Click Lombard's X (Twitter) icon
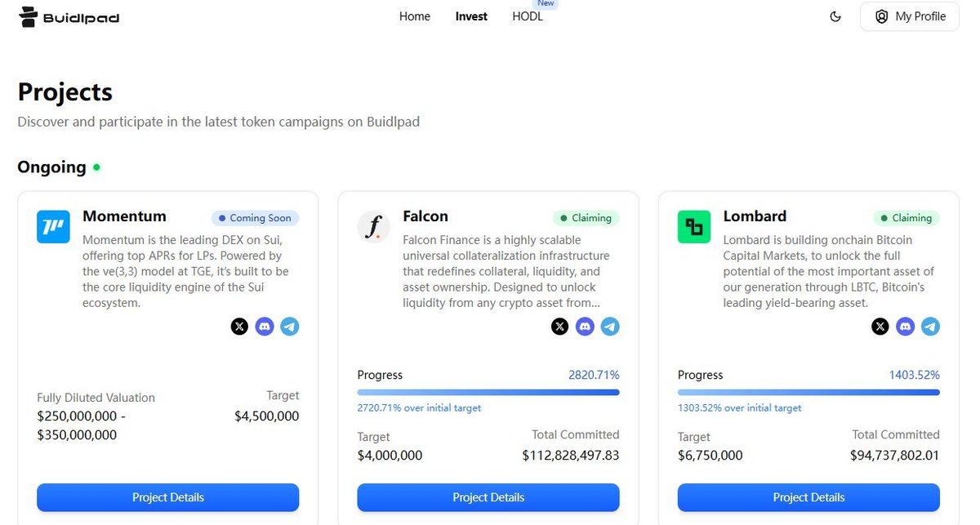This screenshot has height=525, width=980. pyautogui.click(x=880, y=327)
